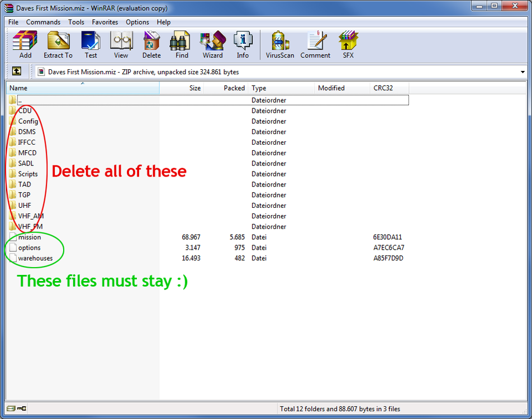The image size is (532, 419).
Task: Select the VHF_FM folder name
Action: (x=31, y=226)
